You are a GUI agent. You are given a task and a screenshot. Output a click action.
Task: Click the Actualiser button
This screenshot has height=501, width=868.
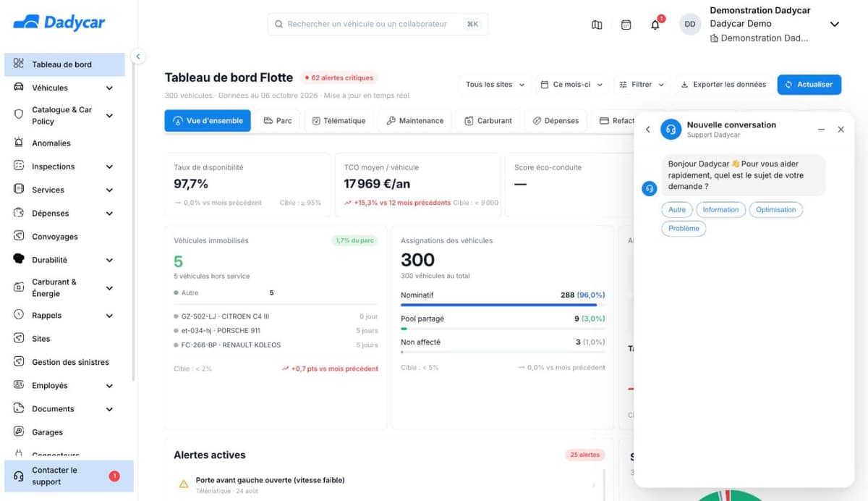(x=809, y=85)
